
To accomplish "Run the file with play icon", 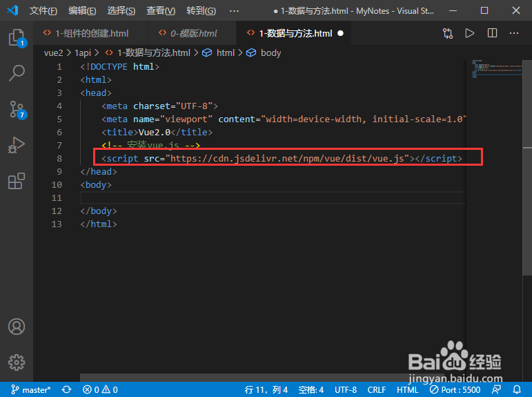I will point(470,33).
